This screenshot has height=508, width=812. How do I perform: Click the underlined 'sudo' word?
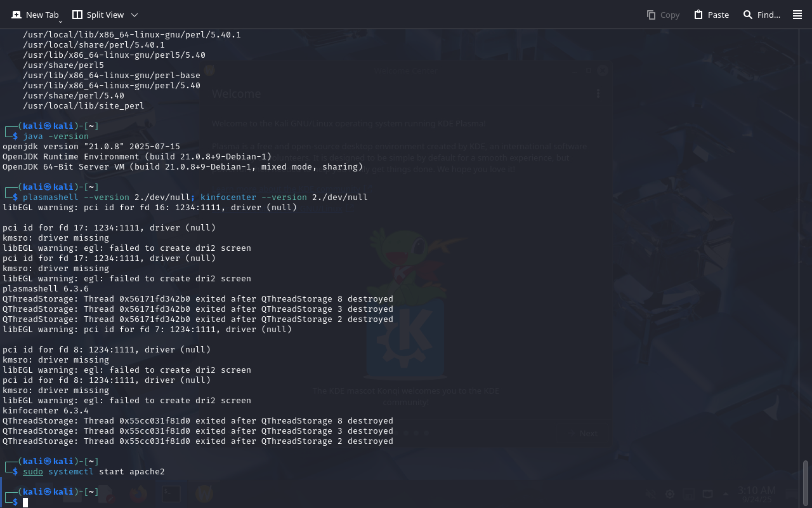tap(33, 472)
